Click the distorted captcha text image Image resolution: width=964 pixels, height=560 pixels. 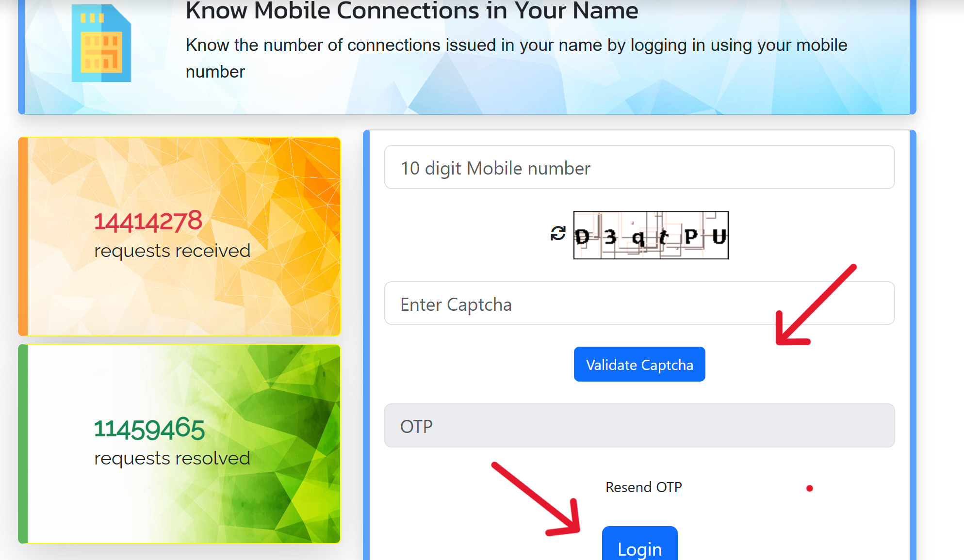tap(651, 235)
